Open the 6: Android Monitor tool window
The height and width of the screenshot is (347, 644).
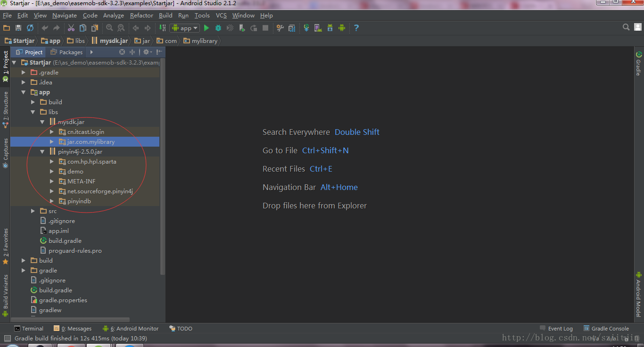[131, 329]
